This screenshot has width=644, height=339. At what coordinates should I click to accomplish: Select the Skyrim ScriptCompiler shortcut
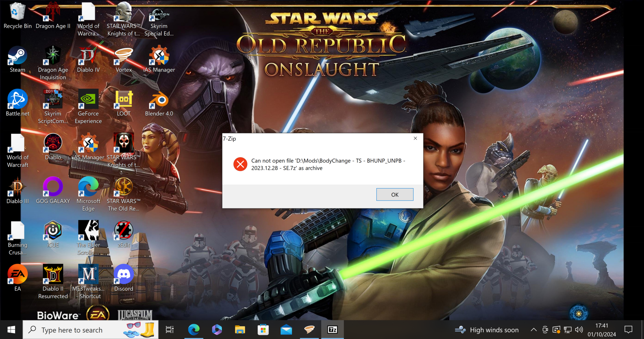(53, 107)
